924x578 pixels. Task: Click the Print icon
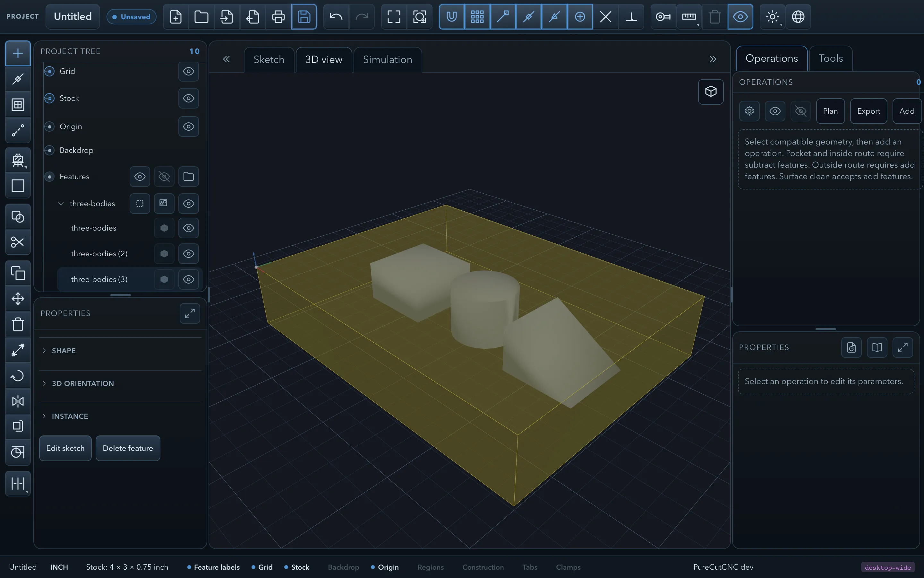278,17
